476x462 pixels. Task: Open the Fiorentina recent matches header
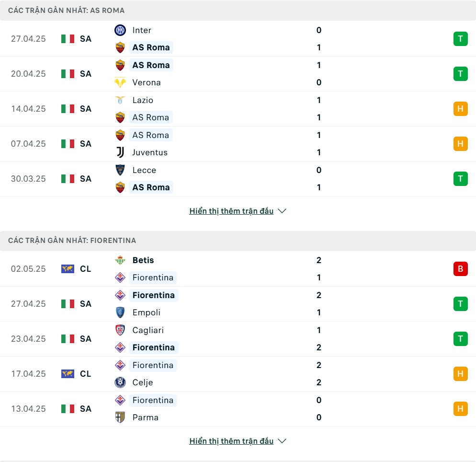[238, 241]
